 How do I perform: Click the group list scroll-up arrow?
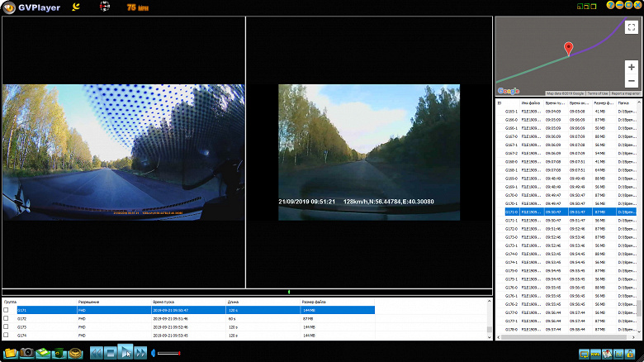(x=489, y=302)
